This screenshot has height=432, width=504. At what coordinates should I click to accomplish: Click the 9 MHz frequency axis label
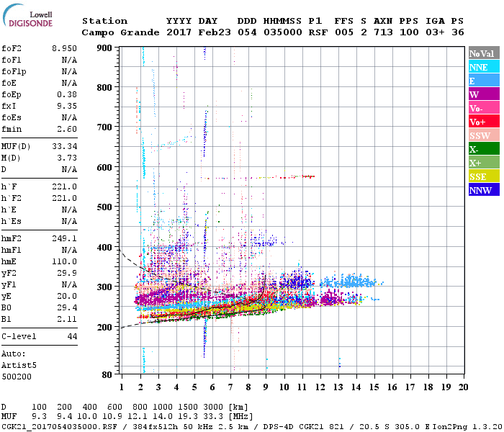click(266, 387)
